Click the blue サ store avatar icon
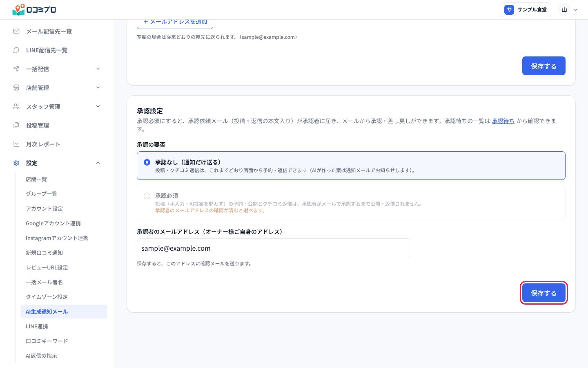588x368 pixels. pyautogui.click(x=509, y=10)
